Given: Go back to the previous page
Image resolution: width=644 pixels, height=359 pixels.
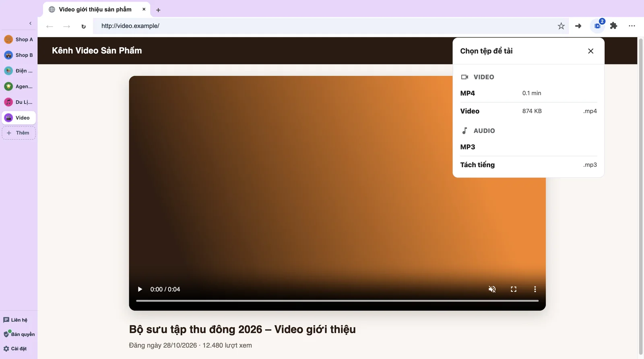Looking at the screenshot, I should [x=50, y=26].
